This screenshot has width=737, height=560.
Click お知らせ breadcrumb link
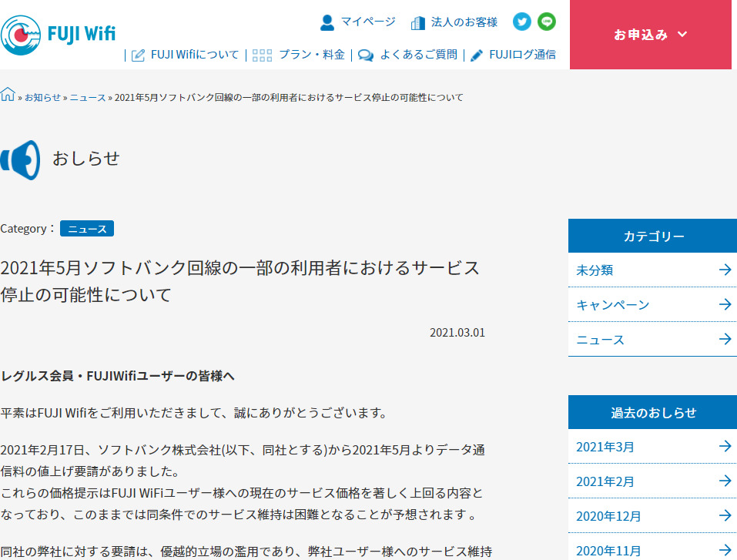tap(43, 97)
